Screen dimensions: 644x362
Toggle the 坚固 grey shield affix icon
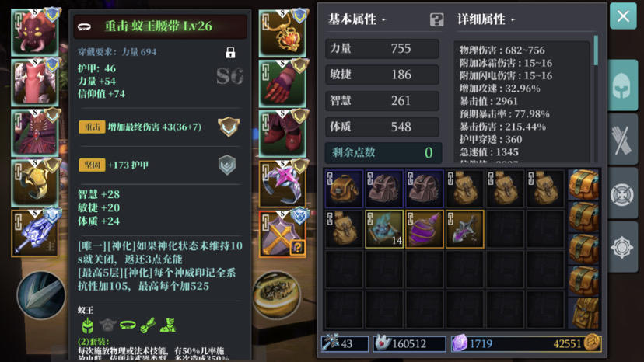227,165
